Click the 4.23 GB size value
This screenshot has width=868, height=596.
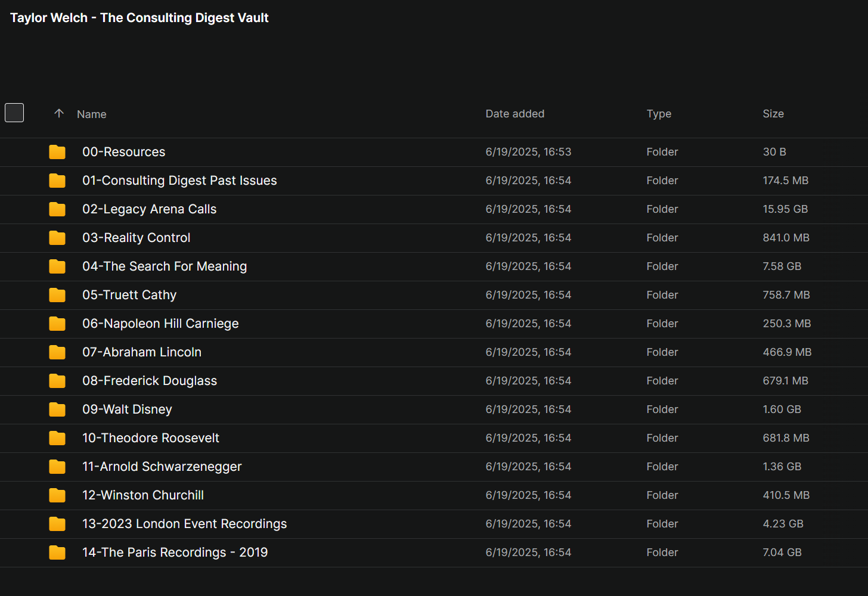(783, 524)
